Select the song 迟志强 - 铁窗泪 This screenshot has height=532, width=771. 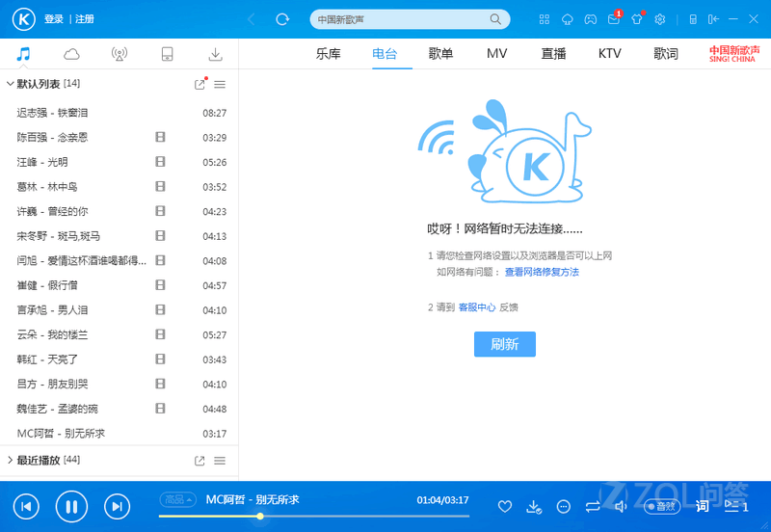(x=119, y=113)
